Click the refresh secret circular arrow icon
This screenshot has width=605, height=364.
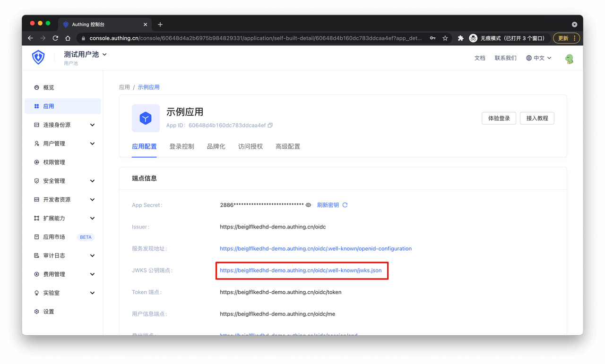[x=345, y=205]
